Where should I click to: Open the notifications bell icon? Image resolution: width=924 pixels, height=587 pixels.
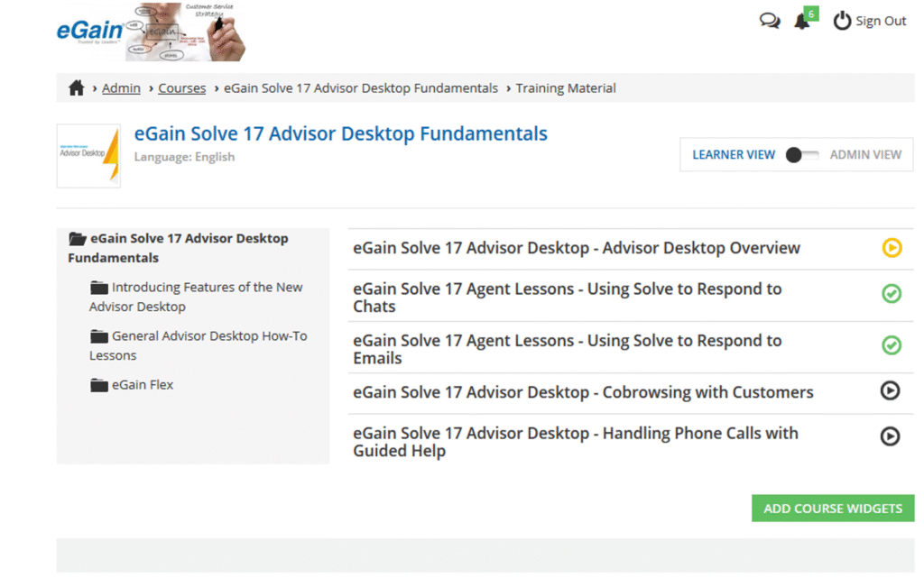(x=802, y=21)
